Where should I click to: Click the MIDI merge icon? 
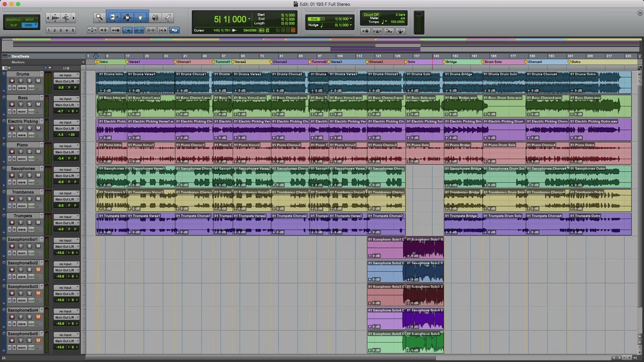click(389, 31)
